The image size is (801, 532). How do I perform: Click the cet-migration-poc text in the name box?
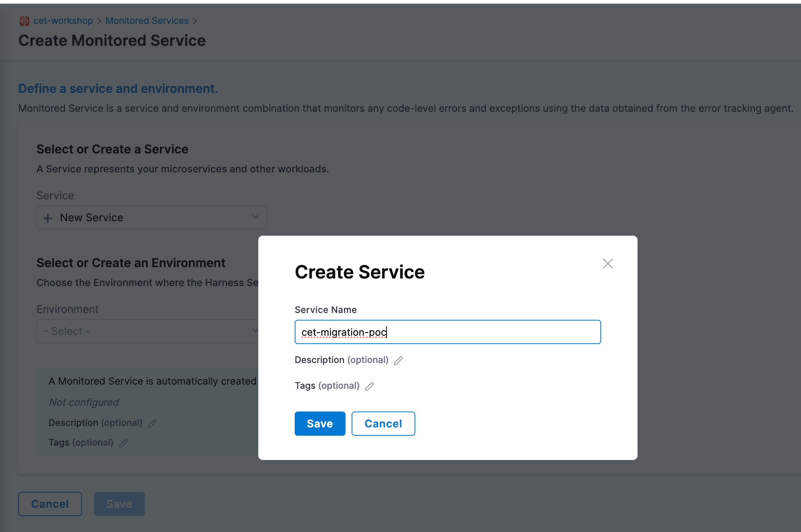tap(343, 332)
